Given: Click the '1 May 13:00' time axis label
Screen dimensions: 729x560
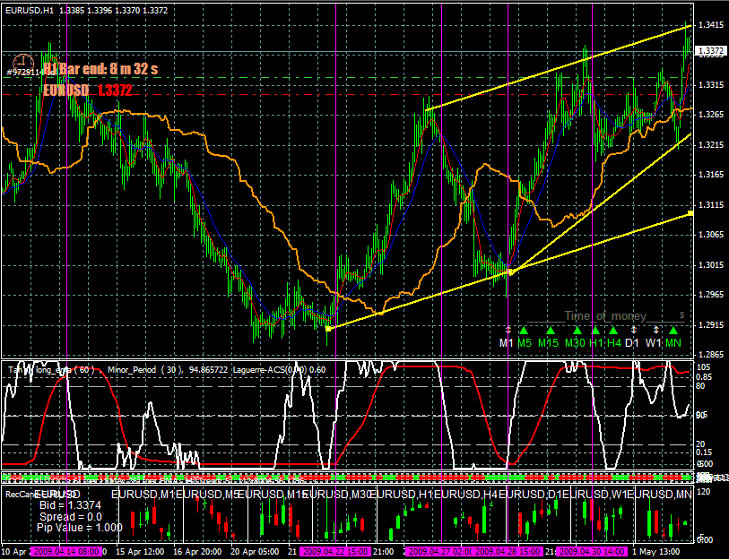Looking at the screenshot, I should pos(655,552).
